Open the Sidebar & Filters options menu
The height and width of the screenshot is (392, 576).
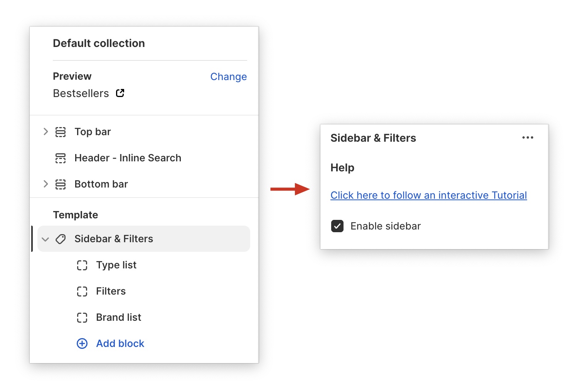(x=527, y=137)
